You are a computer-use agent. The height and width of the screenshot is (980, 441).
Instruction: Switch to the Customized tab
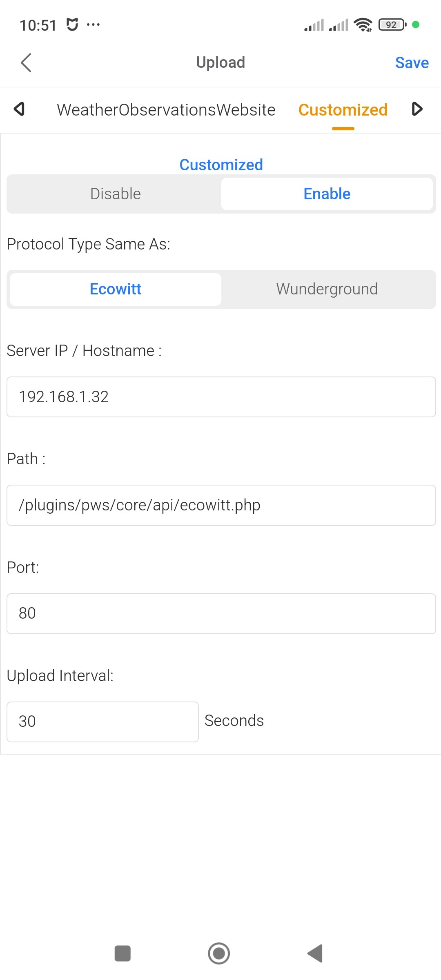[343, 110]
